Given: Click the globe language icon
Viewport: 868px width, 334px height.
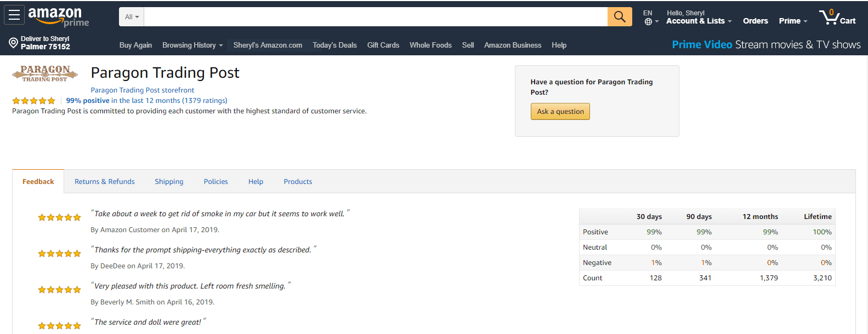Looking at the screenshot, I should click(649, 21).
